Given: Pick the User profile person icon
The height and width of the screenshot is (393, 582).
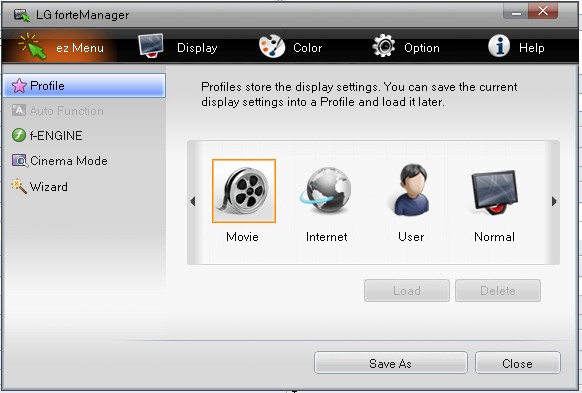Looking at the screenshot, I should click(x=411, y=190).
